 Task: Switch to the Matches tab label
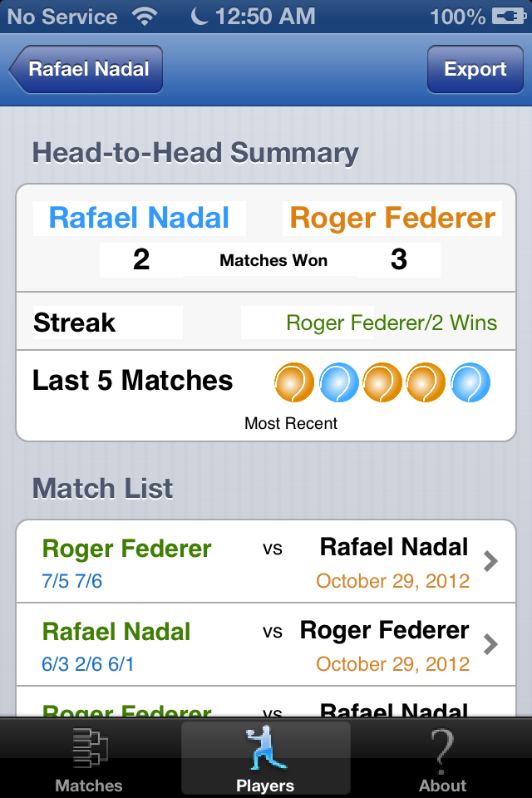coord(88,786)
